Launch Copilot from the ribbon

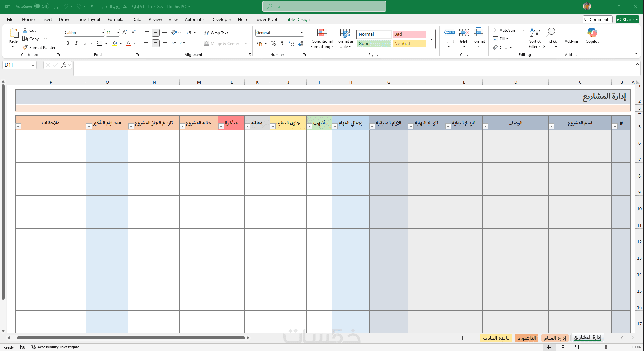pyautogui.click(x=592, y=36)
